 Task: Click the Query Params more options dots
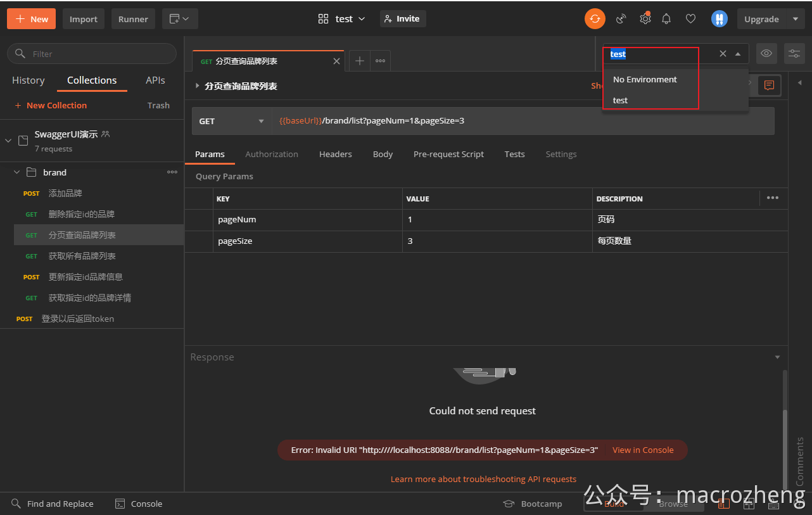tap(773, 198)
